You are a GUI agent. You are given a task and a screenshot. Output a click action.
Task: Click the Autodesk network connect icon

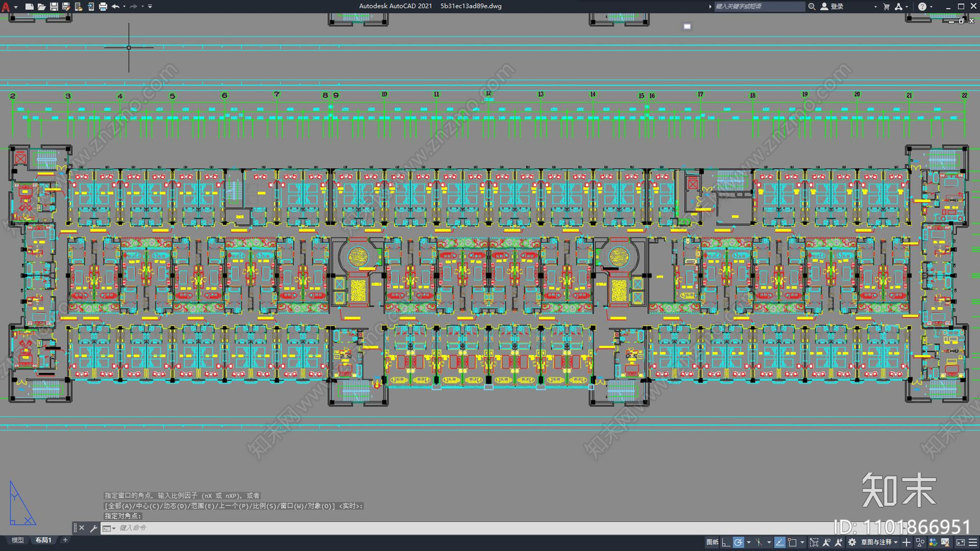pos(899,6)
